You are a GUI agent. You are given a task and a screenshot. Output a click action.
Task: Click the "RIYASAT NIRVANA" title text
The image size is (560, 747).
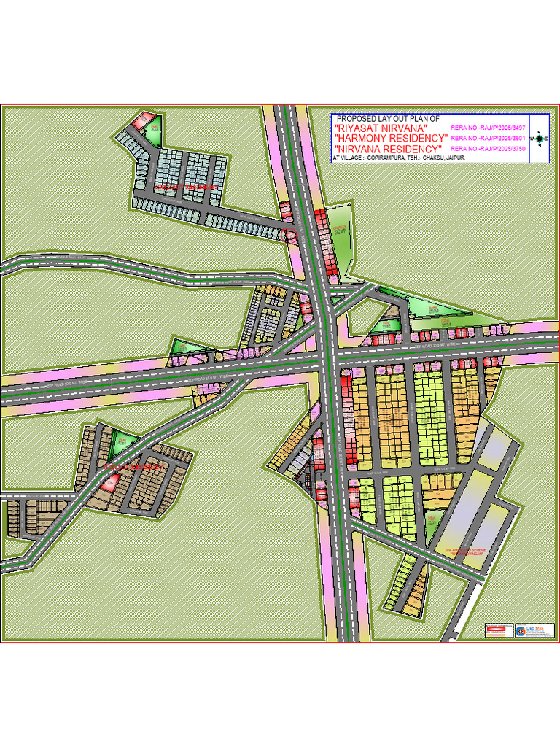[x=381, y=128]
